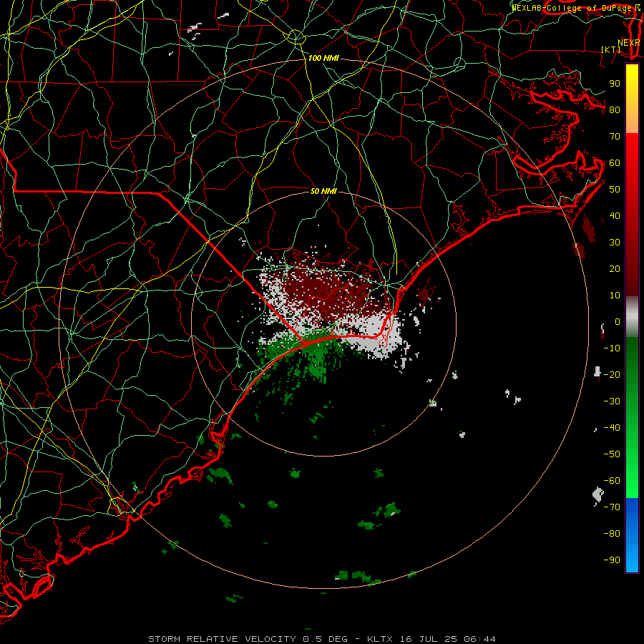Click the 100 NMI range ring label

coord(323,58)
